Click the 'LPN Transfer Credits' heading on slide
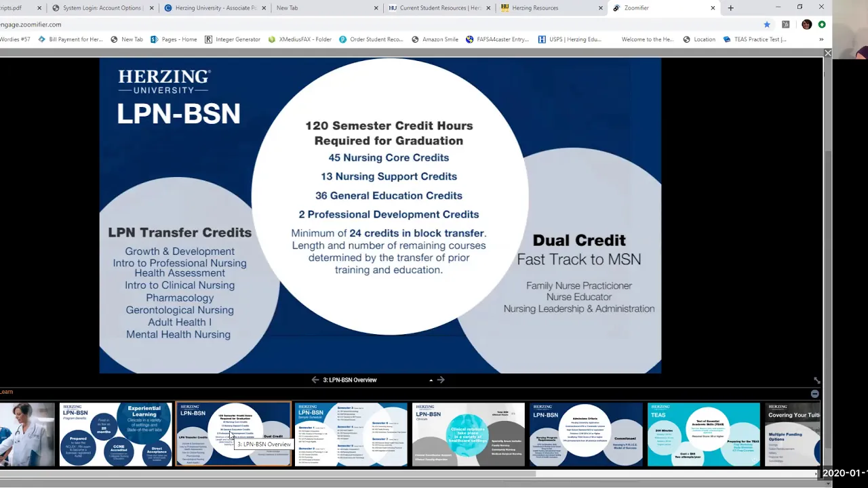The width and height of the screenshot is (868, 488). [x=180, y=232]
